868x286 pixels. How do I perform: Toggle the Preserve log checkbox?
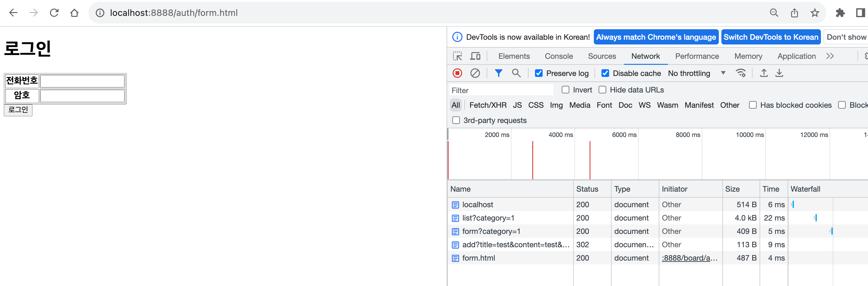tap(539, 73)
